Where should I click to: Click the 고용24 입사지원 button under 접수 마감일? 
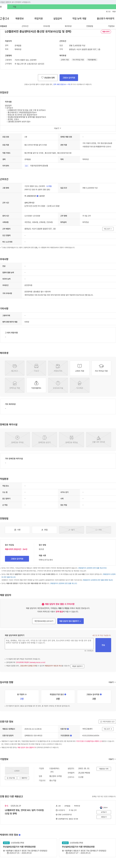point(17,559)
